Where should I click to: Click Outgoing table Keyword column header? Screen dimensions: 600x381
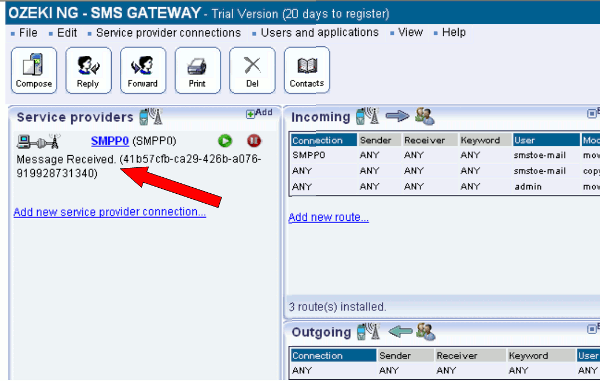tap(541, 356)
